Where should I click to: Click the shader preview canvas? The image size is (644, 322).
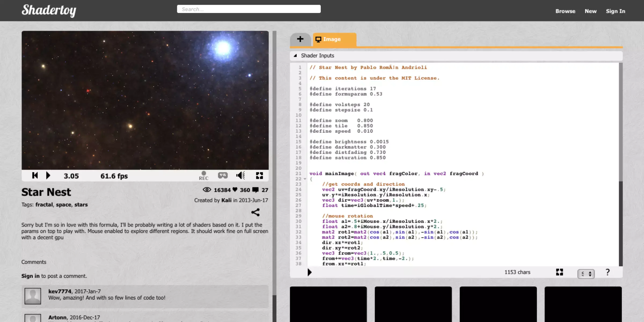point(145,100)
